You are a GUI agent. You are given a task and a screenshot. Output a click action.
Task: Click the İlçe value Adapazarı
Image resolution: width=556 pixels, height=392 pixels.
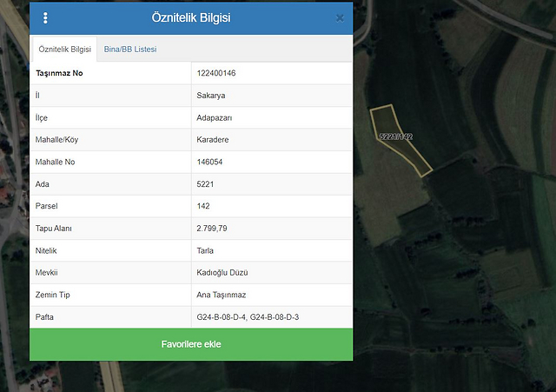coord(215,117)
